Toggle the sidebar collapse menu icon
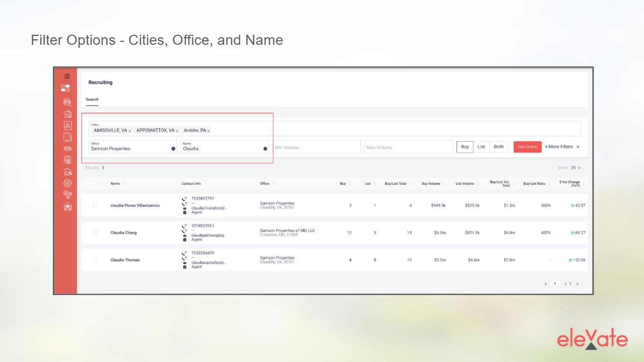 pyautogui.click(x=66, y=77)
